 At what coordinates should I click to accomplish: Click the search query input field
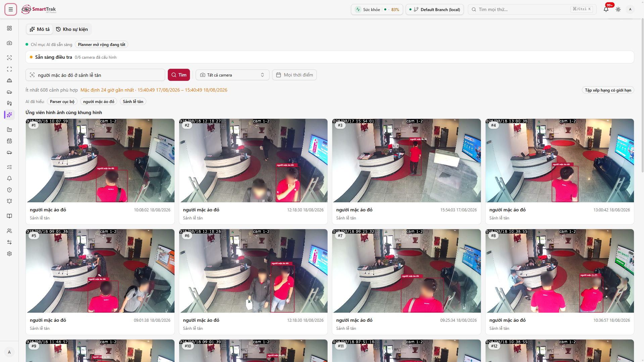pos(95,75)
